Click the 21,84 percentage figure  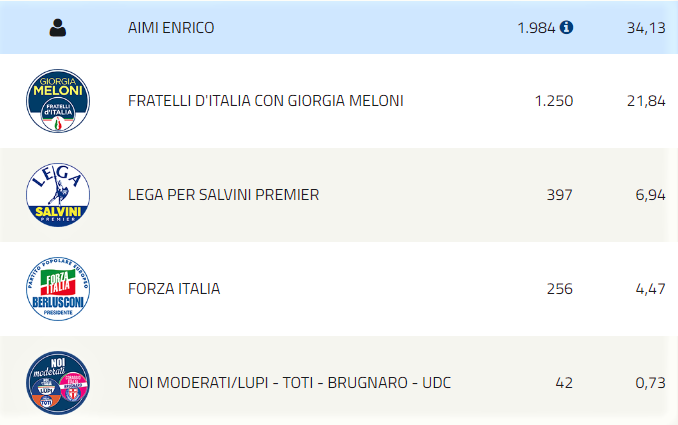646,101
